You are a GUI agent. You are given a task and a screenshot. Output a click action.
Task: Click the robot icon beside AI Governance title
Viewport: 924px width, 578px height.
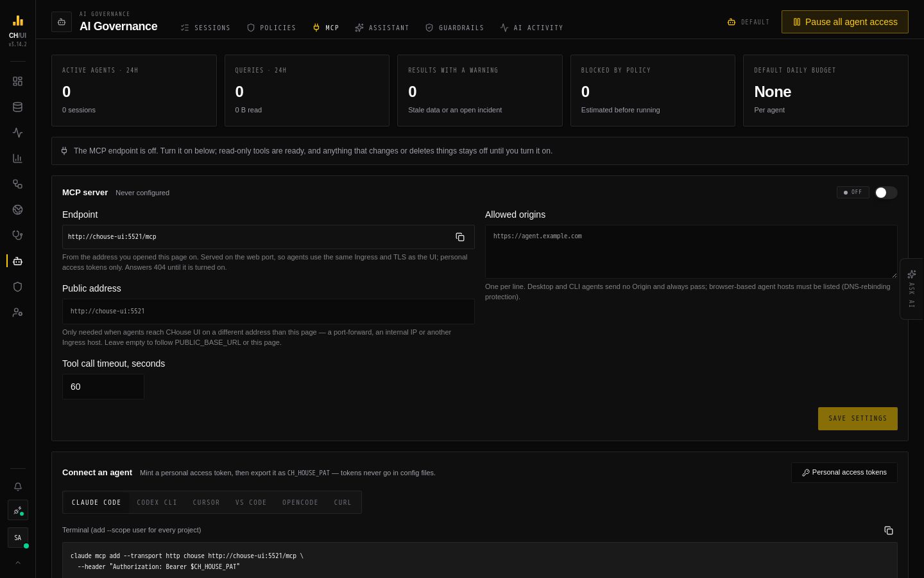coord(62,22)
